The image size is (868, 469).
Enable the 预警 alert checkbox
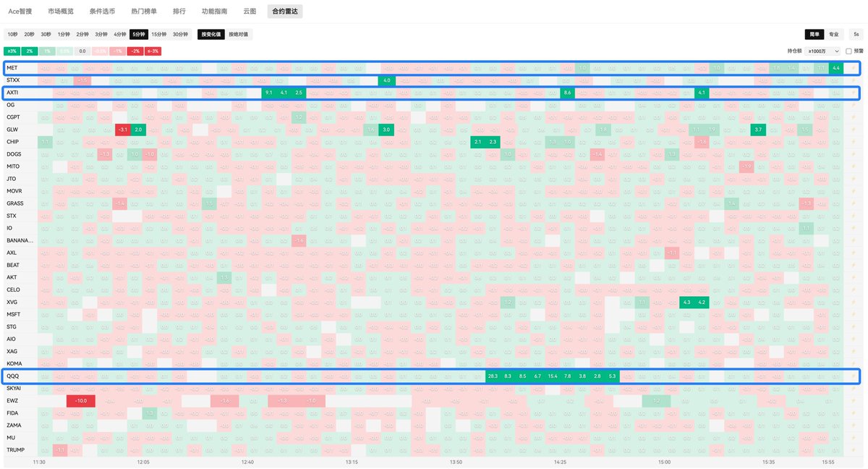pyautogui.click(x=848, y=51)
